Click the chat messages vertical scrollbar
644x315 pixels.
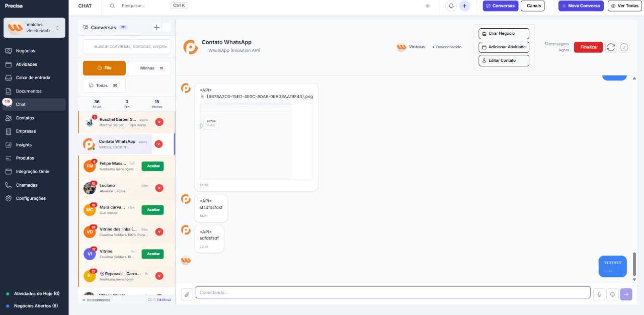(634, 263)
